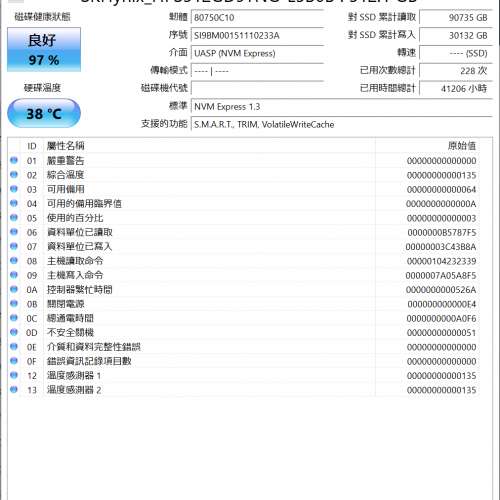
Task: Click the empty 磁碟機代號 drive letter field
Action: (x=257, y=89)
